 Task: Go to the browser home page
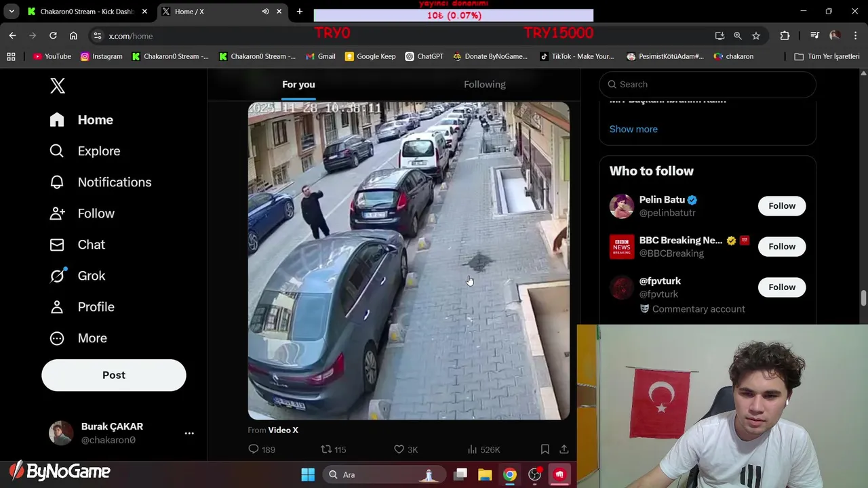point(73,36)
